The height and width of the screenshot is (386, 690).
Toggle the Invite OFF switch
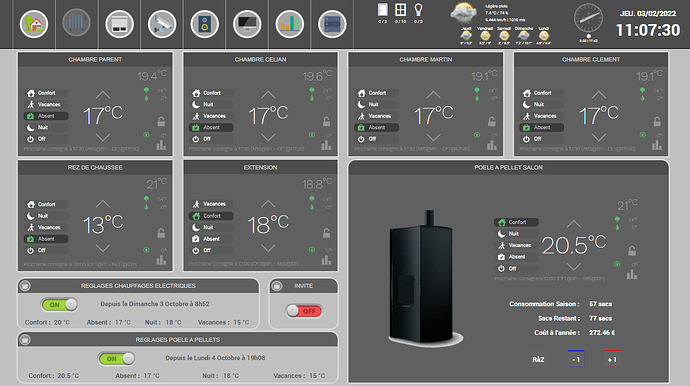[304, 311]
